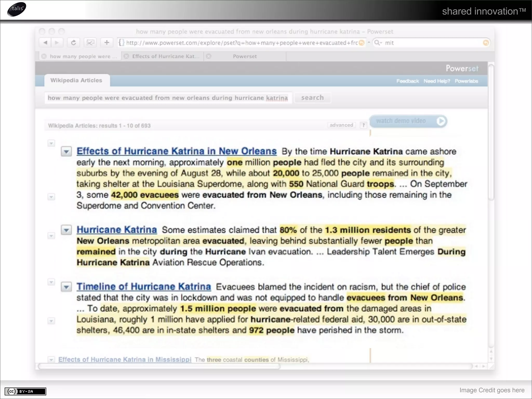Click the Creative Commons BY-SA badge

pyautogui.click(x=25, y=391)
